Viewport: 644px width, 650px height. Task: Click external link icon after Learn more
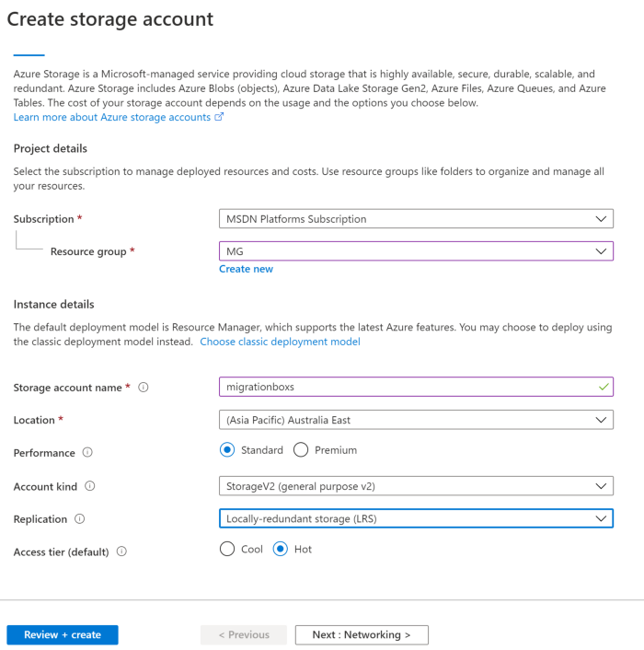pyautogui.click(x=219, y=117)
